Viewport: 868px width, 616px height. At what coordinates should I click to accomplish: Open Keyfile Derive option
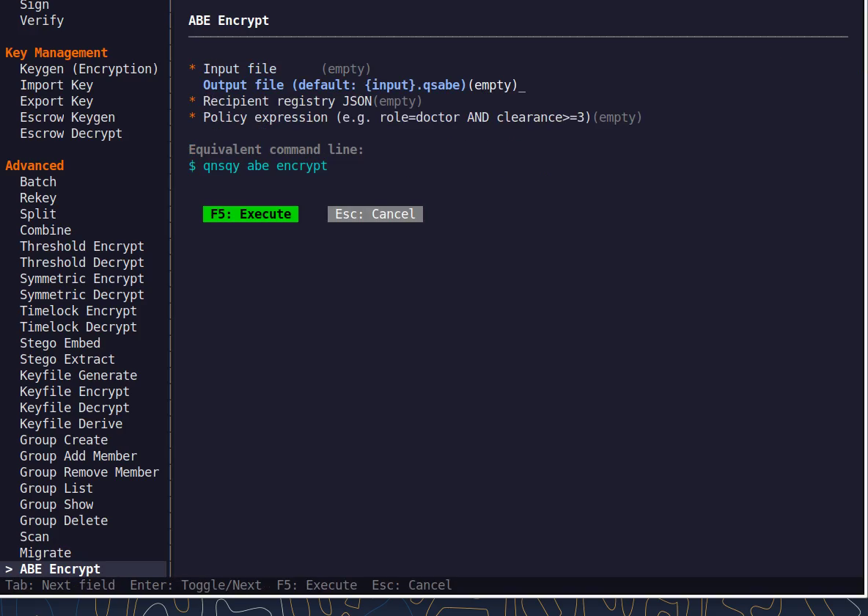71,423
